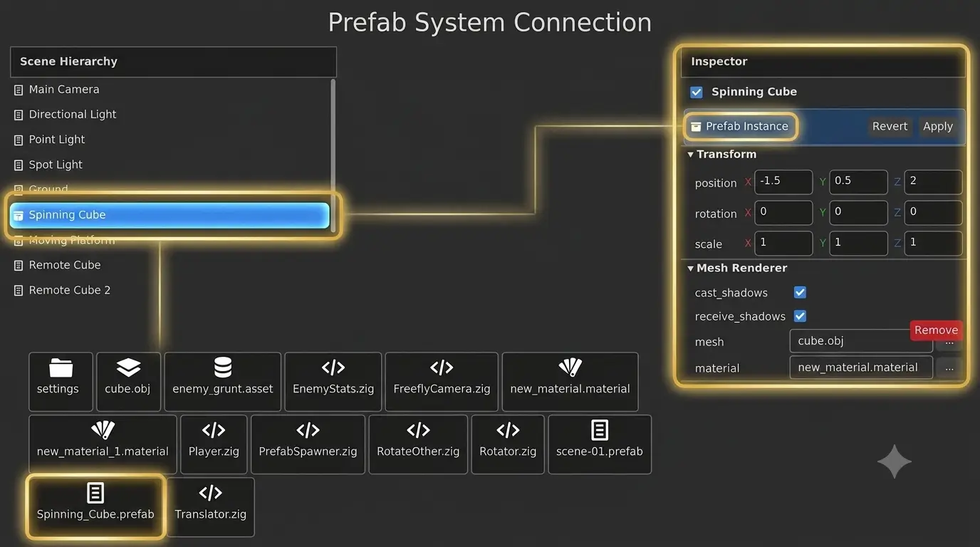Apply changes to the prefab
This screenshot has width=980, height=547.
coord(937,126)
